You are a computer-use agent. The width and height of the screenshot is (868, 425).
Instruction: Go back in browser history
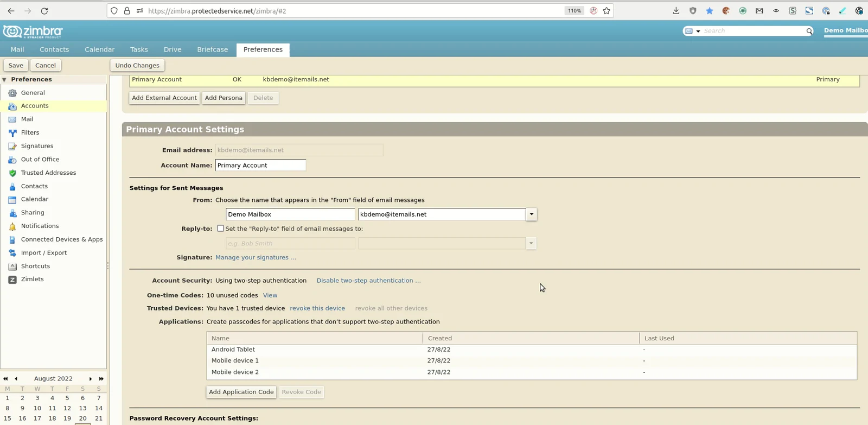(11, 11)
